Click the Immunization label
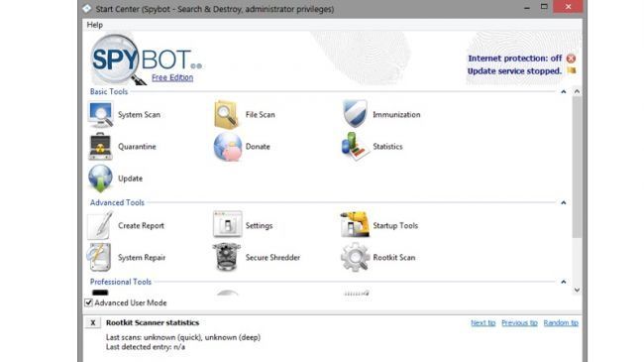This screenshot has height=362, width=644. (x=396, y=115)
